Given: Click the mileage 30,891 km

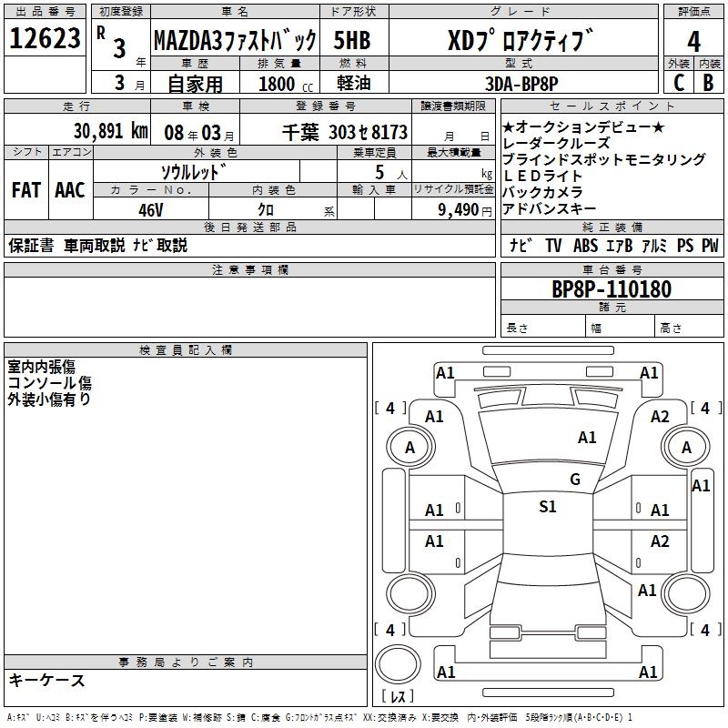Looking at the screenshot, I should 111,131.
